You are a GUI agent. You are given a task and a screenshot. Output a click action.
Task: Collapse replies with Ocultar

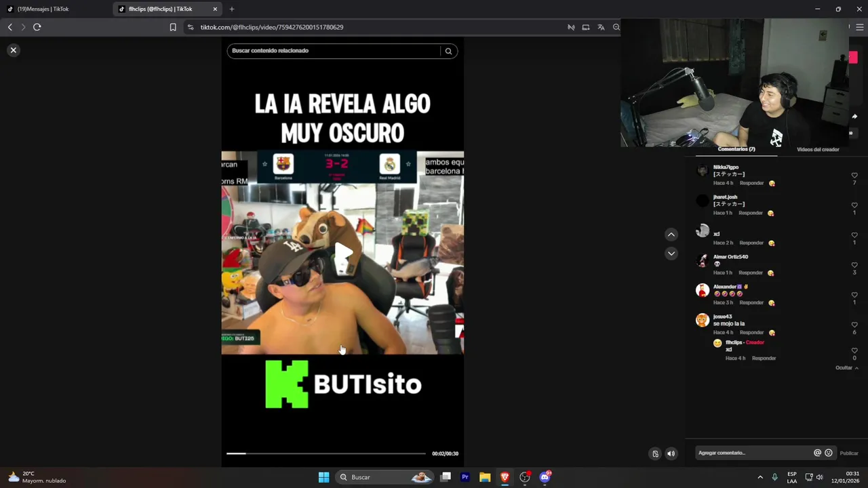(847, 368)
